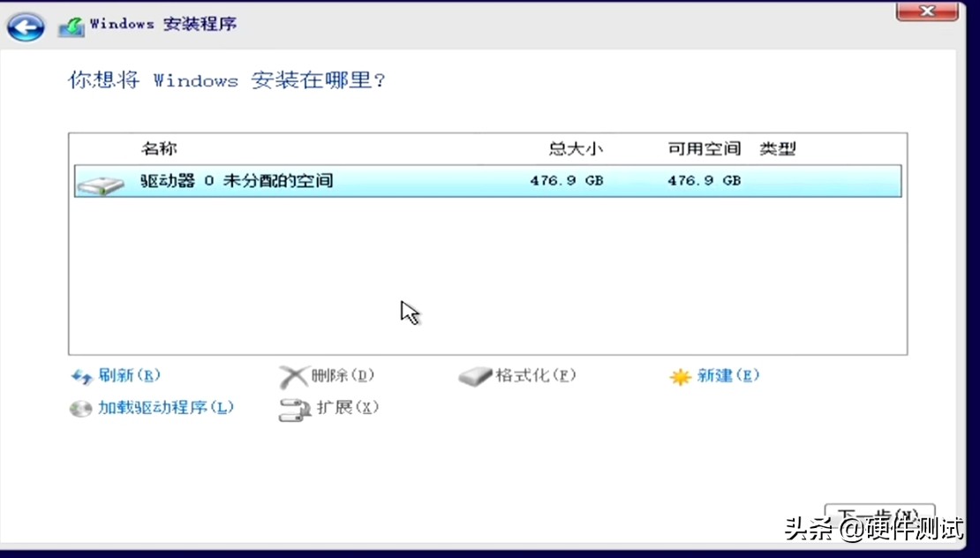Click the yellow new partition star icon
The height and width of the screenshot is (558, 980).
point(681,375)
